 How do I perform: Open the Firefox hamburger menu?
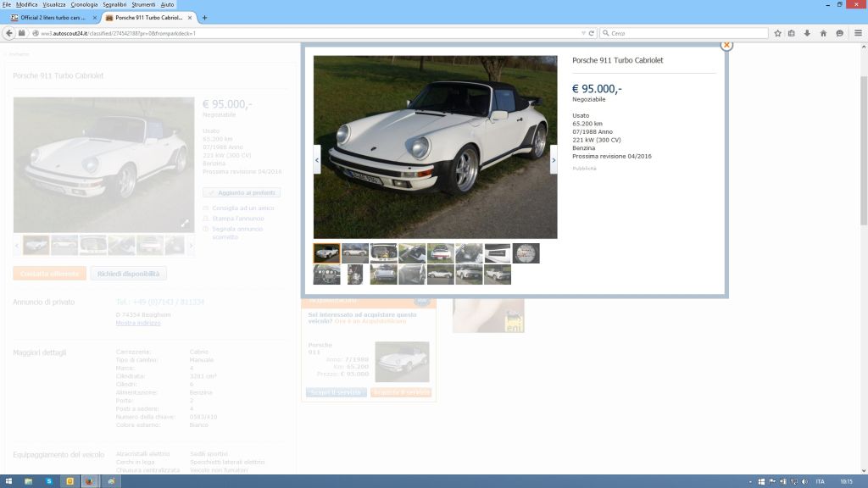click(x=858, y=33)
